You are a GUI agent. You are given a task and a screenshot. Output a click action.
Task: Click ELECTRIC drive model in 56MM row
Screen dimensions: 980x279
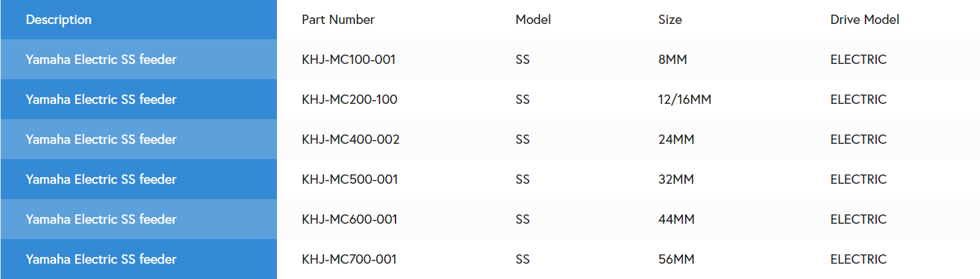click(858, 260)
